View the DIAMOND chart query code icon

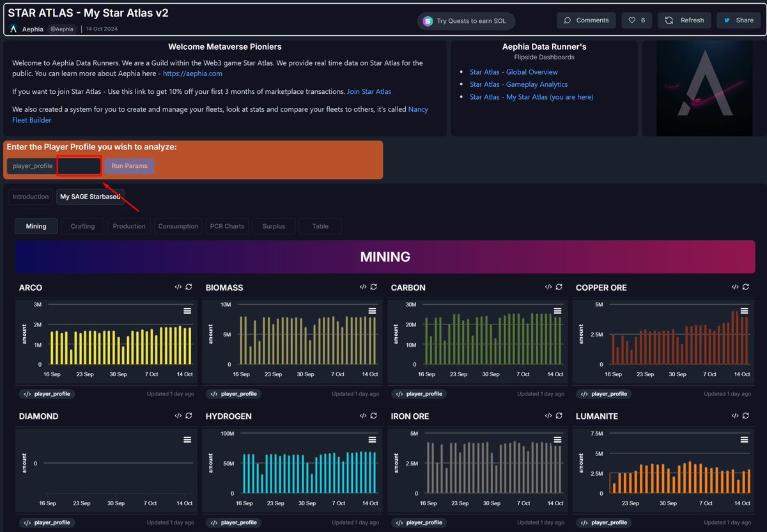178,416
